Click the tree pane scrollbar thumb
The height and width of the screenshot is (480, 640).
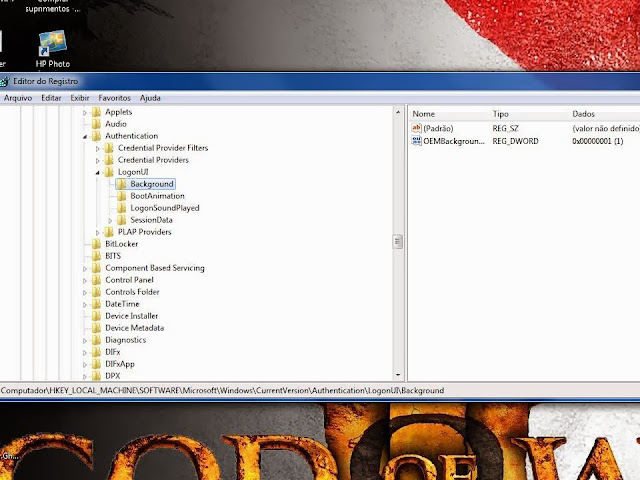398,242
